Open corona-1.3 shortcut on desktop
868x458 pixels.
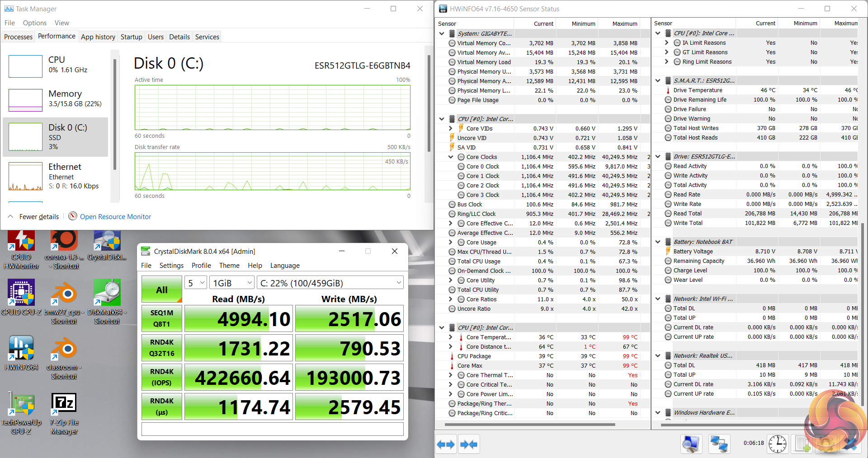pos(64,250)
